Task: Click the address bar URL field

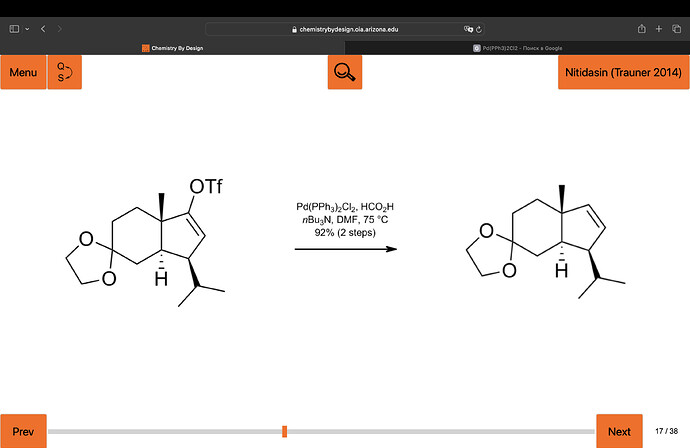Action: [345, 29]
